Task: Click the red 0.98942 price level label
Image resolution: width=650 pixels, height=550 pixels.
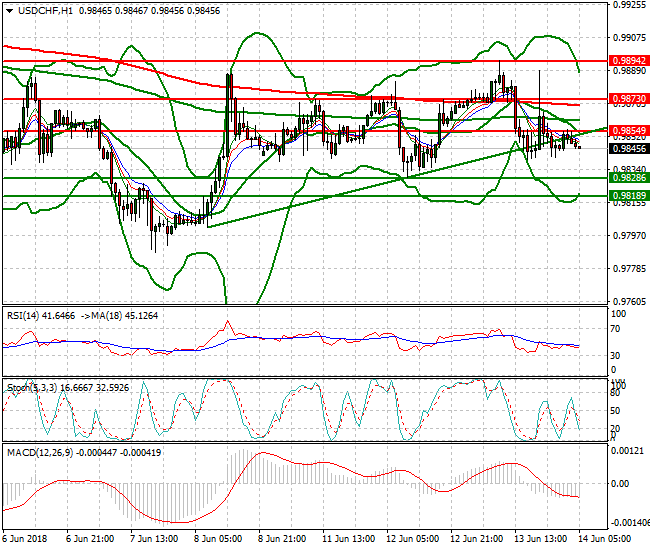Action: pyautogui.click(x=629, y=61)
